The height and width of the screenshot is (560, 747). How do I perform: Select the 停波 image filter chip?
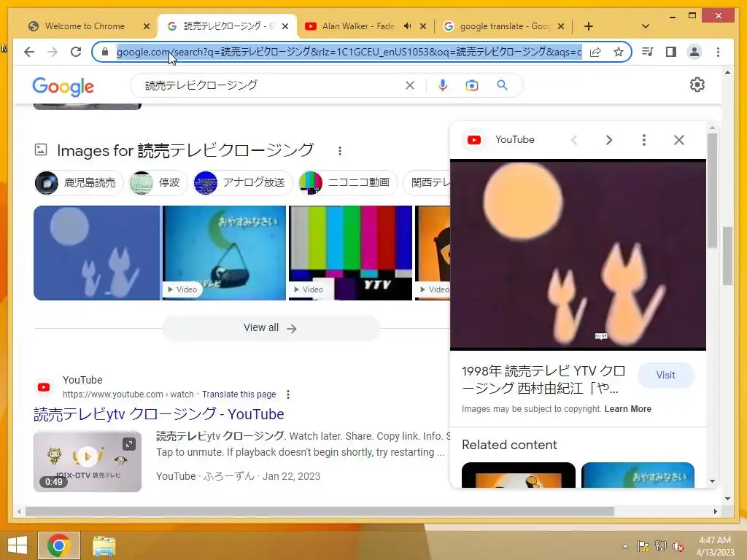click(158, 183)
